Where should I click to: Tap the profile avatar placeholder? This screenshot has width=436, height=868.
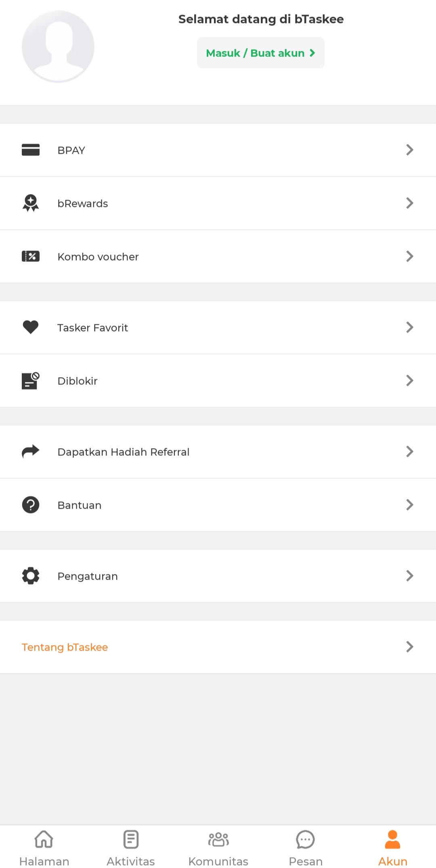pyautogui.click(x=58, y=47)
